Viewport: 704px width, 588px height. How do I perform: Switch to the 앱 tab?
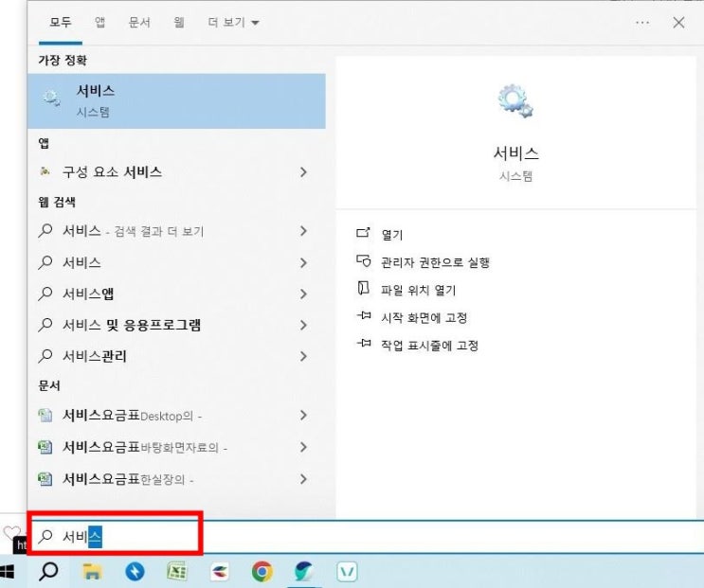pyautogui.click(x=99, y=22)
